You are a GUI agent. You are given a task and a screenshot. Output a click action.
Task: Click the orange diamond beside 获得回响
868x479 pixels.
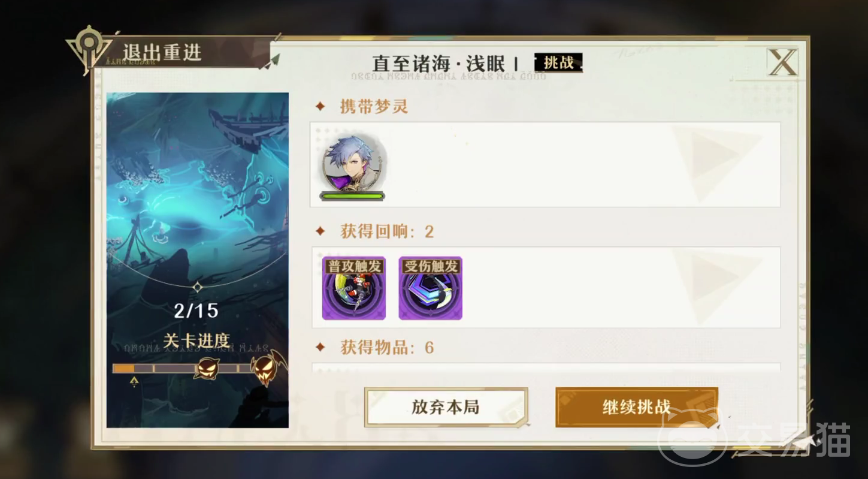[320, 231]
